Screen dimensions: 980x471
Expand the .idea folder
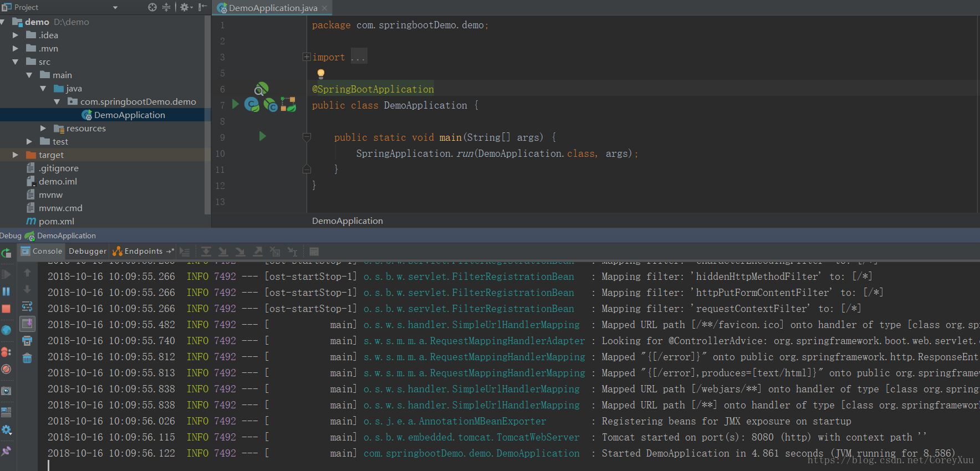point(16,35)
